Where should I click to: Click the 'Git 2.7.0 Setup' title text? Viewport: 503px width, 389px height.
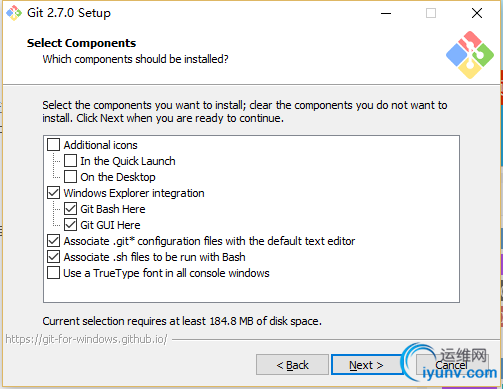coord(69,13)
